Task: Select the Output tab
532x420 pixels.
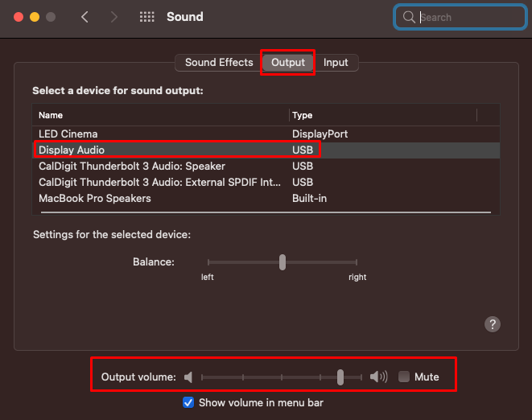Action: point(288,63)
